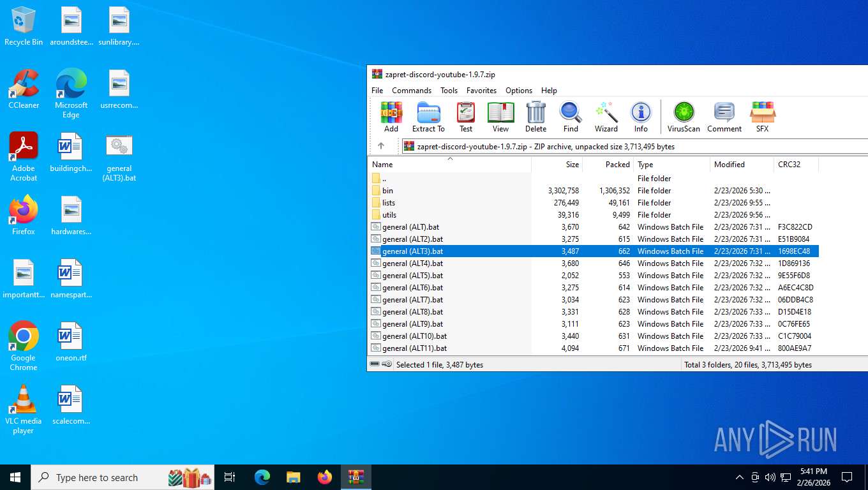Select Google Chrome desktop shortcut

pyautogui.click(x=24, y=346)
